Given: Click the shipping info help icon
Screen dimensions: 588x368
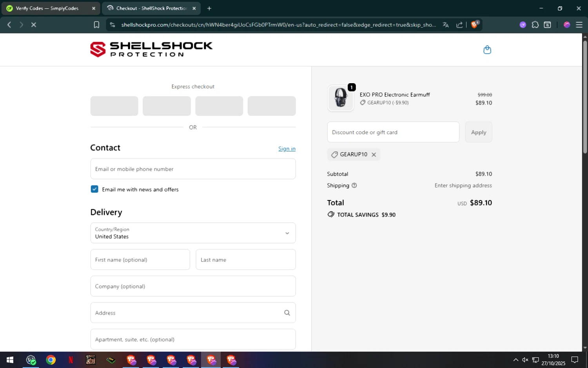Looking at the screenshot, I should pyautogui.click(x=354, y=186).
